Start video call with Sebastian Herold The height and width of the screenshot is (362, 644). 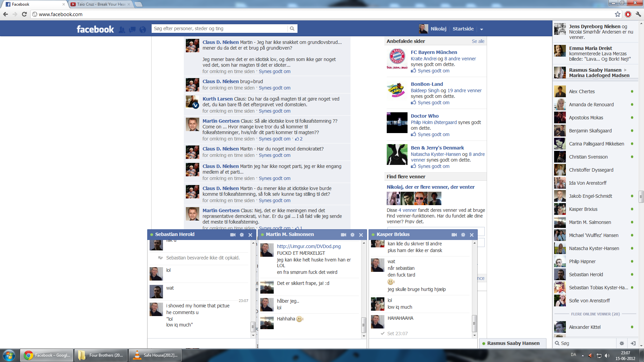pyautogui.click(x=233, y=235)
